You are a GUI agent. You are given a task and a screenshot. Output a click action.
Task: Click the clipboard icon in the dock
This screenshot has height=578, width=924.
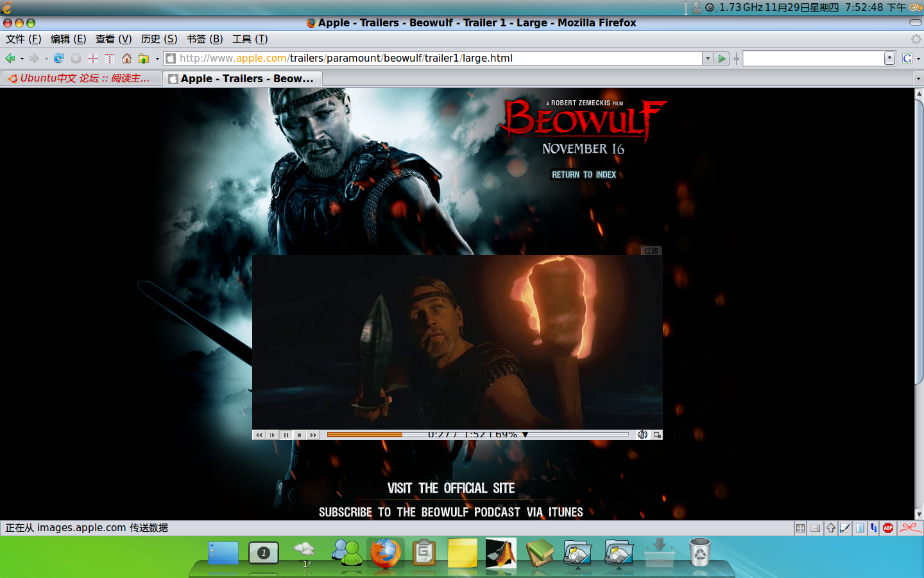(424, 553)
